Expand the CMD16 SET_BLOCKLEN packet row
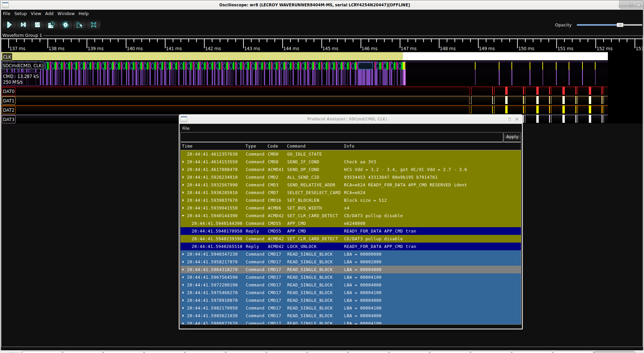This screenshot has height=353, width=644. [x=183, y=200]
